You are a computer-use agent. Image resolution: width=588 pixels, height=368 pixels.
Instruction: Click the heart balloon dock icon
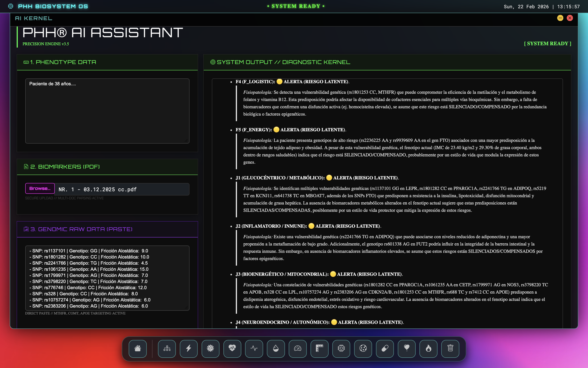407,348
